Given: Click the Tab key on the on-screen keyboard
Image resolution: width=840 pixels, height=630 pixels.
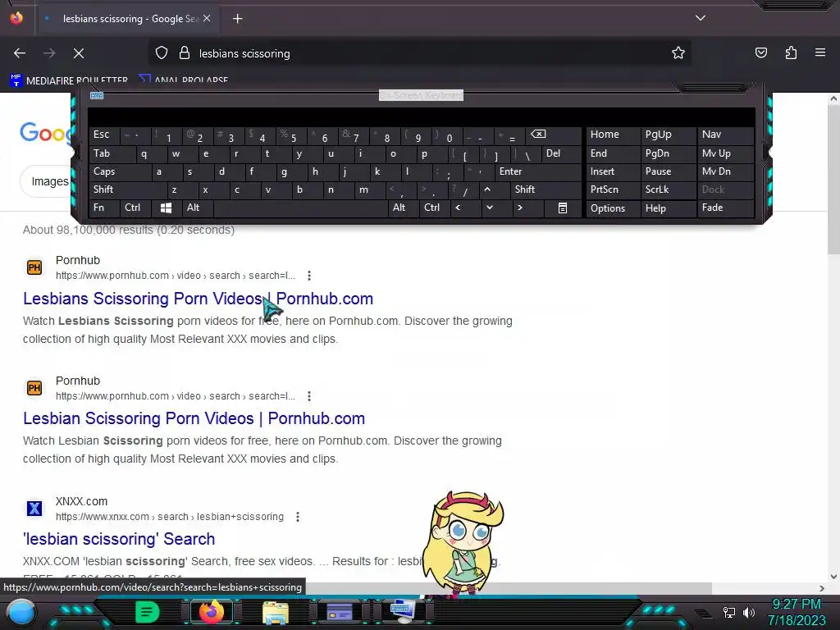Looking at the screenshot, I should click(112, 153).
